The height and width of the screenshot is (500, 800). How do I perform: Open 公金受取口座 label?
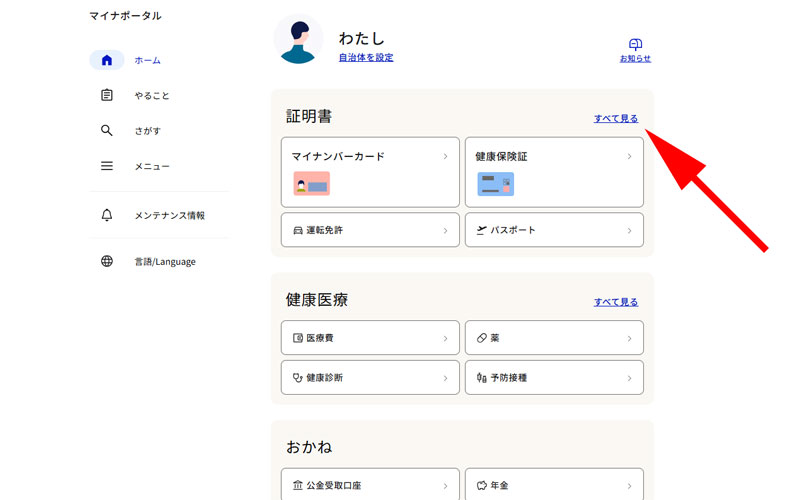[x=334, y=485]
